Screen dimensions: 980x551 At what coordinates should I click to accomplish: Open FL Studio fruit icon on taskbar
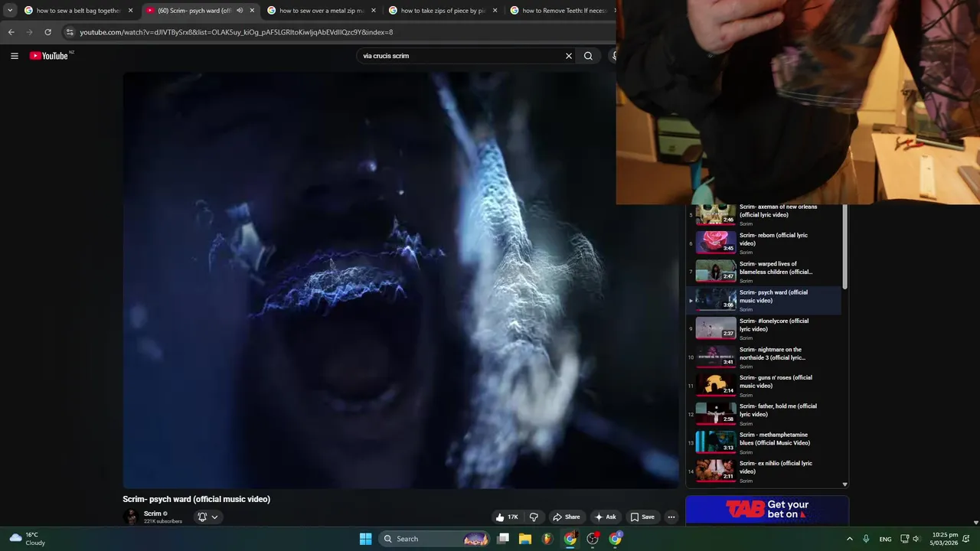(x=547, y=539)
